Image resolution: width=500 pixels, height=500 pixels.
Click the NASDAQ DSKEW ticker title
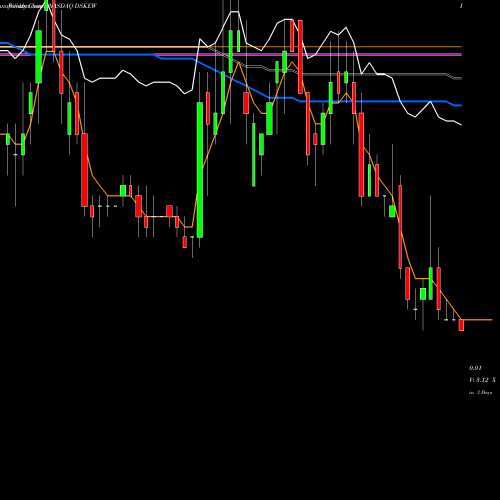[72, 6]
